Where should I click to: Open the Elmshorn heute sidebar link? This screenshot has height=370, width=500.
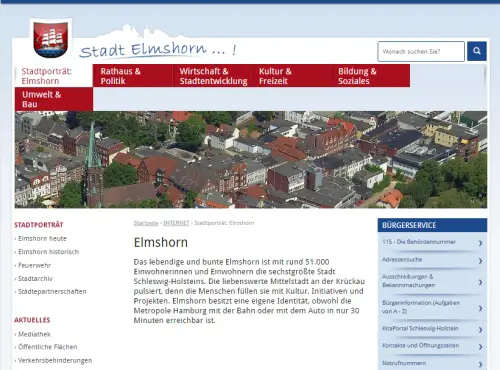[42, 239]
